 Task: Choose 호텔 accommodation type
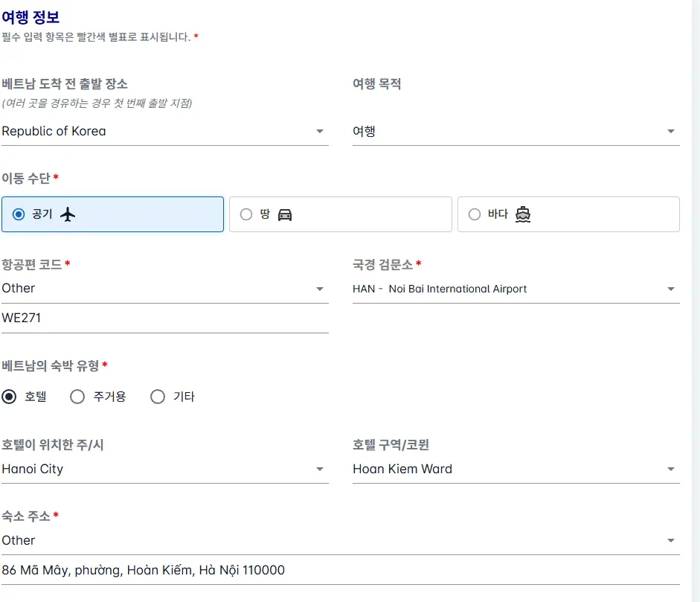9,397
